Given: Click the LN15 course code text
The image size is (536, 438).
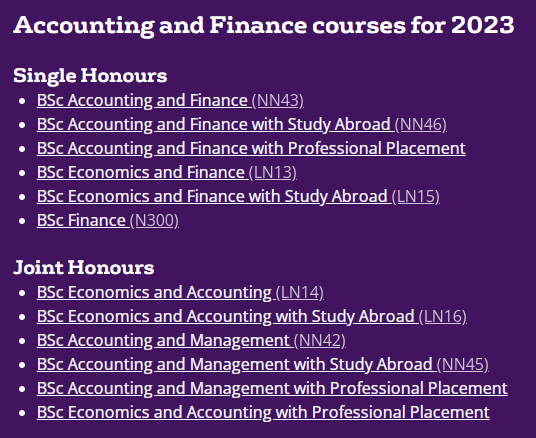Looking at the screenshot, I should (416, 197).
